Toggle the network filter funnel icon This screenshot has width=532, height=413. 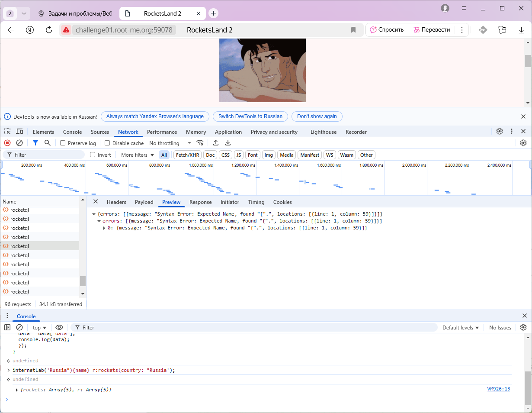point(35,143)
